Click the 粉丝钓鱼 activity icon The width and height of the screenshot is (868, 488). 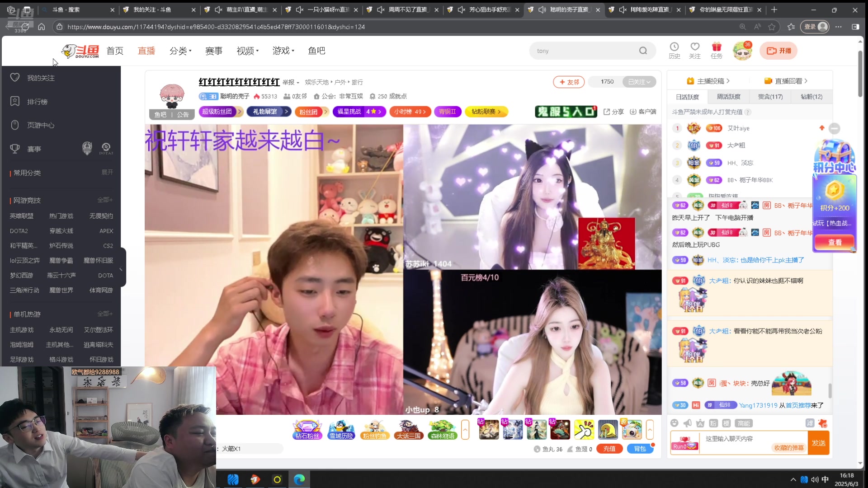pos(375,429)
